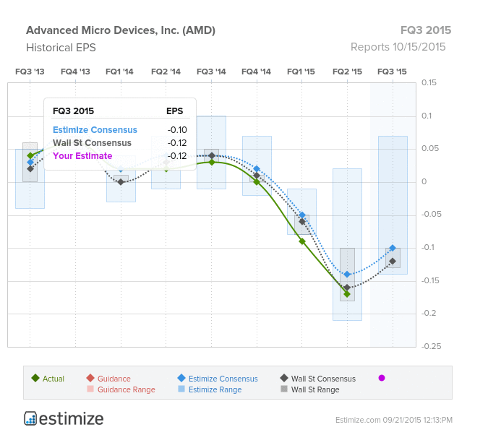Click the estimize wordmark
The height and width of the screenshot is (448, 488).
coord(72,419)
